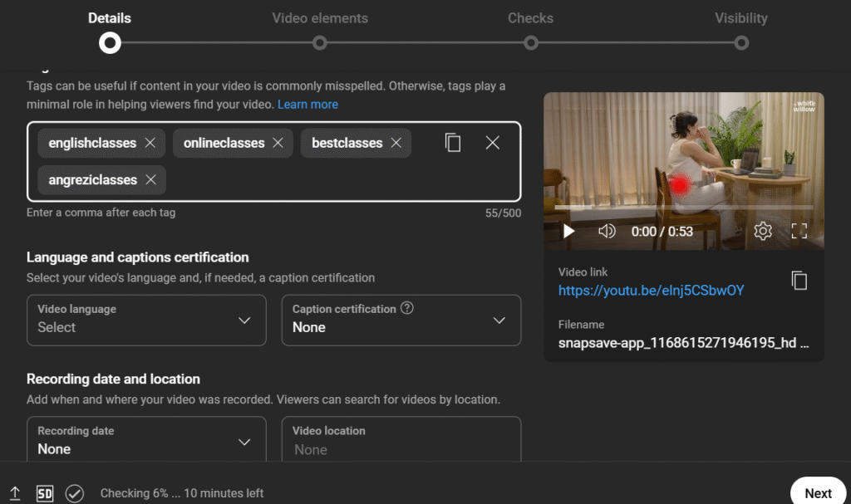This screenshot has width=851, height=504.
Task: Remove the angreziclasses tag
Action: (150, 180)
